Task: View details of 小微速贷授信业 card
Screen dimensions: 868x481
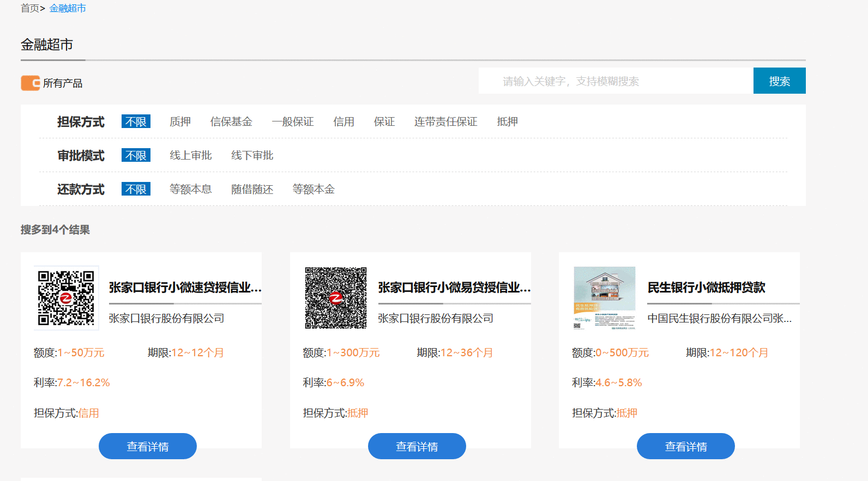Action: point(148,446)
